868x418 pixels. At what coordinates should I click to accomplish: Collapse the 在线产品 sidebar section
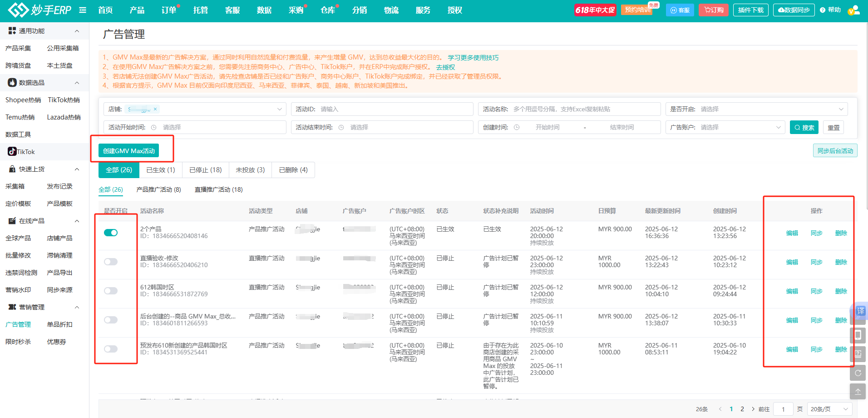[x=77, y=221]
